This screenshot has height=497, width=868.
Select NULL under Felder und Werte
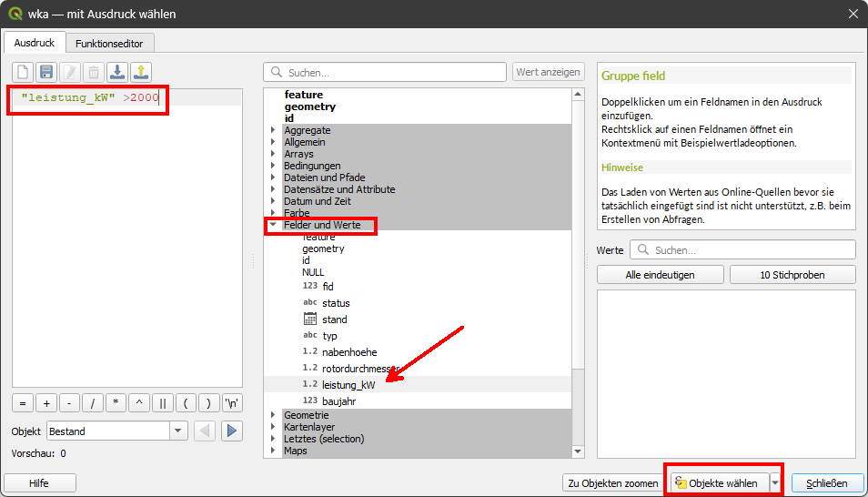(313, 272)
